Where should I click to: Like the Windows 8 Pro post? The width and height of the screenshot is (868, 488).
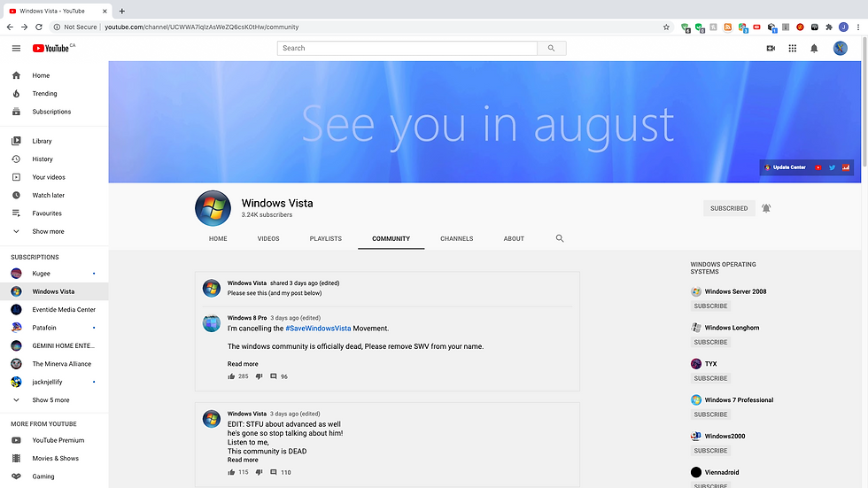[x=231, y=376]
